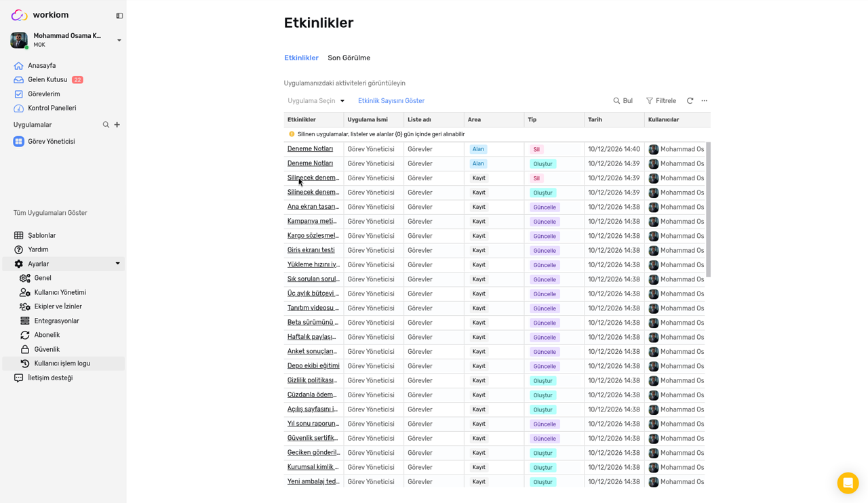Open the Anasayfa home icon

[x=18, y=66]
